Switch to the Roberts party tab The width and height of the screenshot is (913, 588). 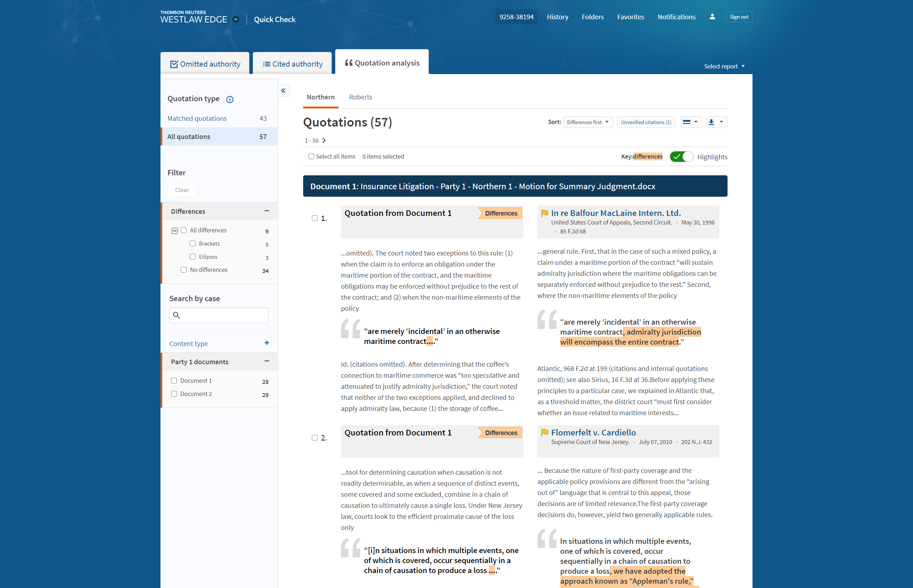point(360,97)
